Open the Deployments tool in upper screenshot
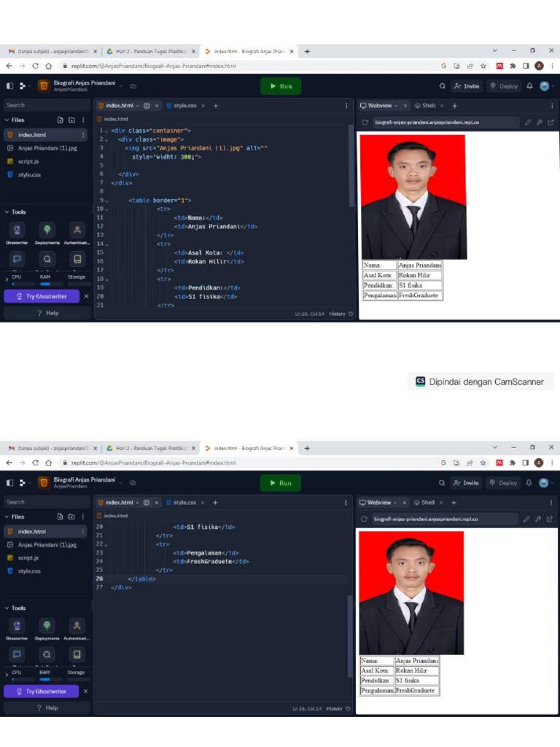Image resolution: width=560 pixels, height=747 pixels. tap(47, 230)
